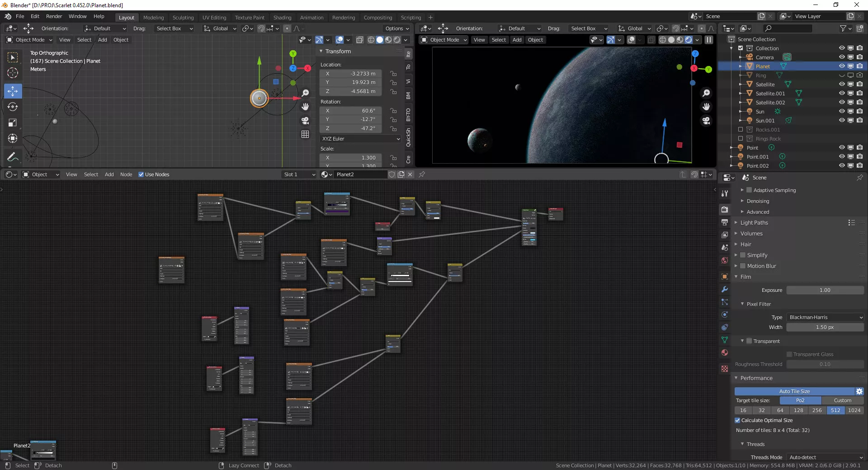Open the Modifier properties wrench tab
This screenshot has height=470, width=868.
click(725, 289)
